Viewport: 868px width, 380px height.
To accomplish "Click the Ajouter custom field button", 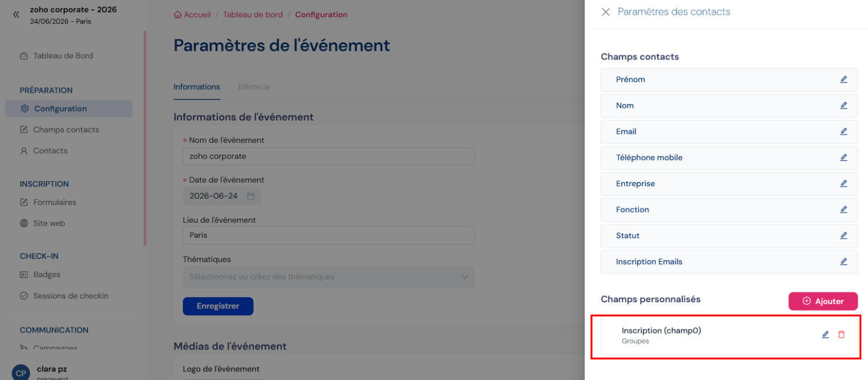I will tap(823, 301).
